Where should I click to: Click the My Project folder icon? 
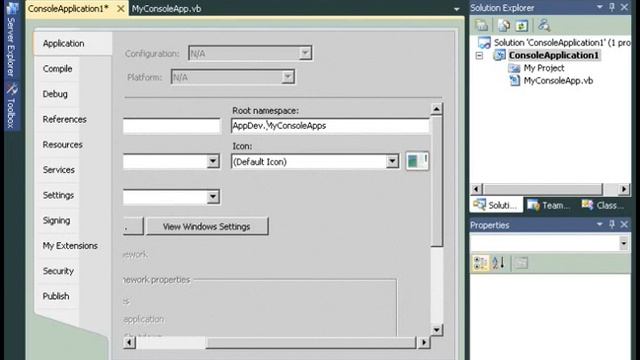tap(514, 68)
